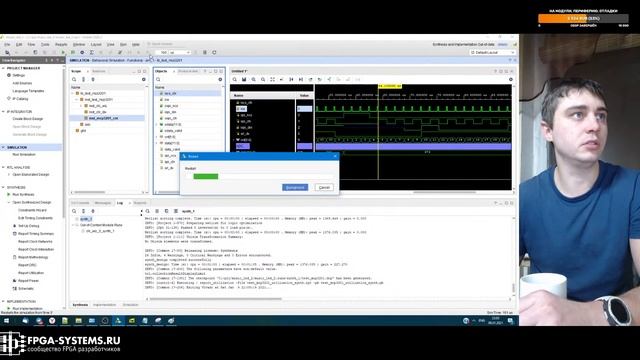Open the Tools menu
Image resolution: width=640 pixels, height=360 pixels.
[45, 44]
